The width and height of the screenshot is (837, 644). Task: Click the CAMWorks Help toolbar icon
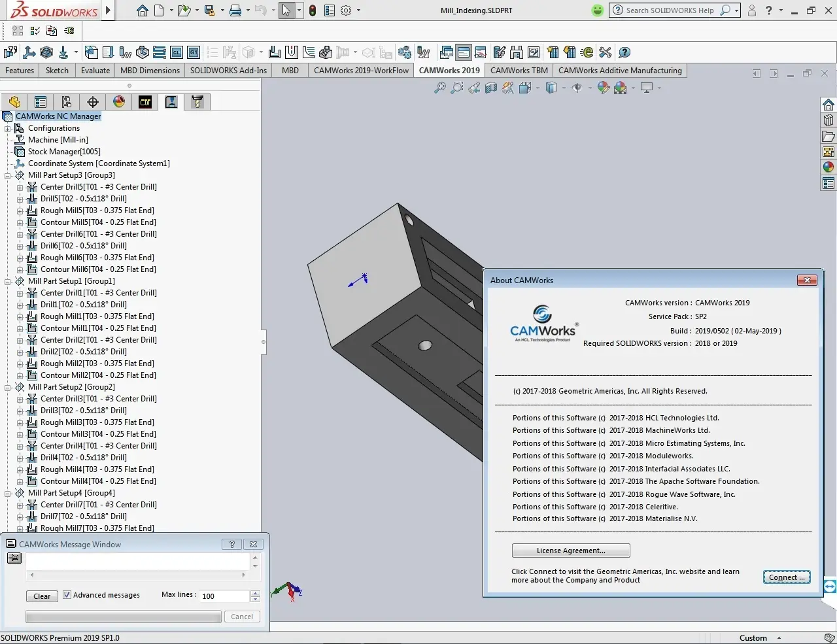tap(624, 52)
